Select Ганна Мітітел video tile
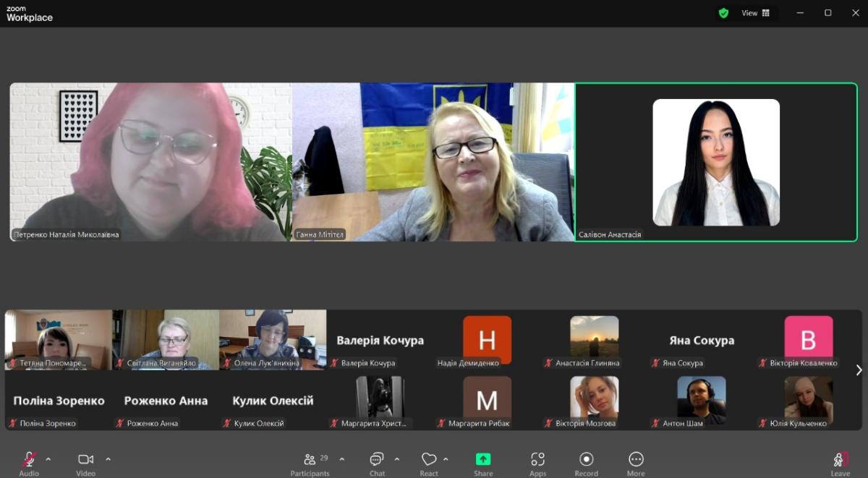Viewport: 868px width, 478px height. [433, 162]
